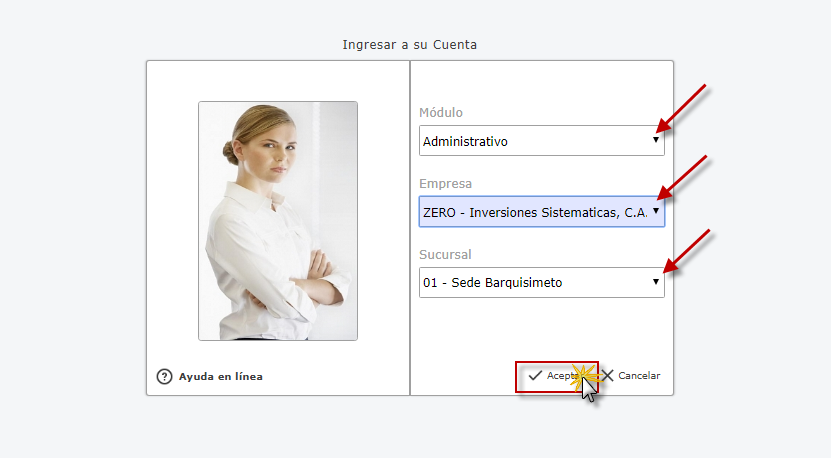
Task: Click the Ingresar a su Cuenta title
Action: tap(410, 45)
